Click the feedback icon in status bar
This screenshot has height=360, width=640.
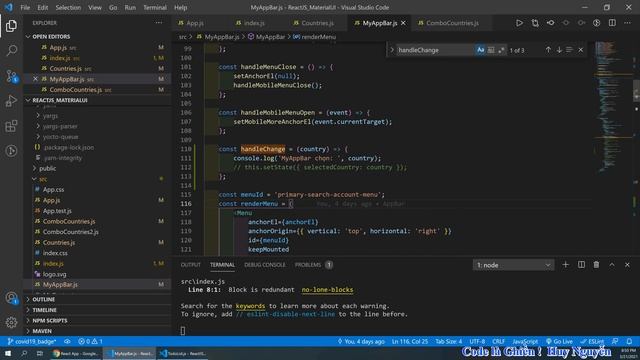615,341
